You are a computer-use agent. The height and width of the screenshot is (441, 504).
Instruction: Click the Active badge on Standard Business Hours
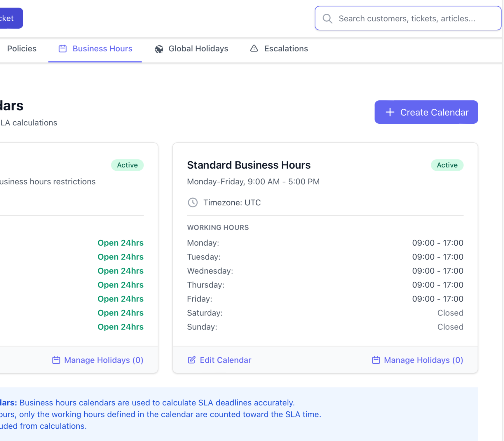click(447, 165)
